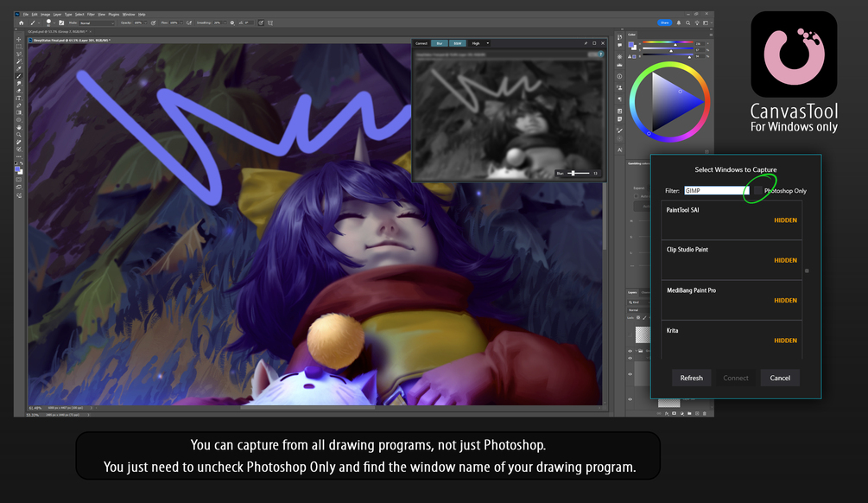Image resolution: width=868 pixels, height=503 pixels.
Task: Click the toggle brush settings panel icon
Action: pyautogui.click(x=61, y=22)
